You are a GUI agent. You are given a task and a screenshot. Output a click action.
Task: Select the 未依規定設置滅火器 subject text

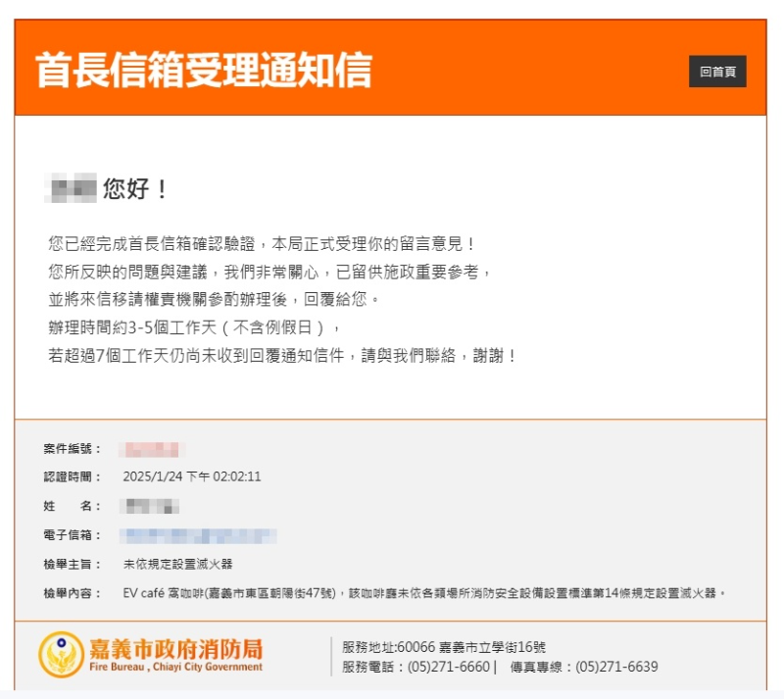point(177,565)
